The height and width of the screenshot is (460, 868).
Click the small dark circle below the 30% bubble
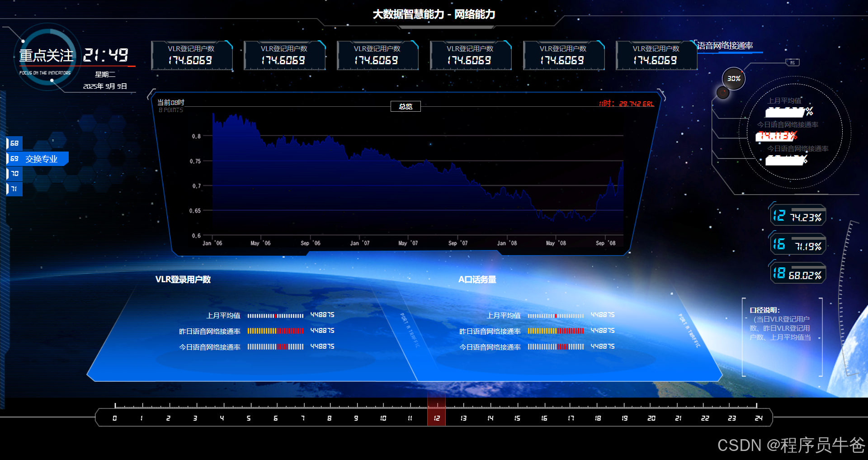(723, 93)
